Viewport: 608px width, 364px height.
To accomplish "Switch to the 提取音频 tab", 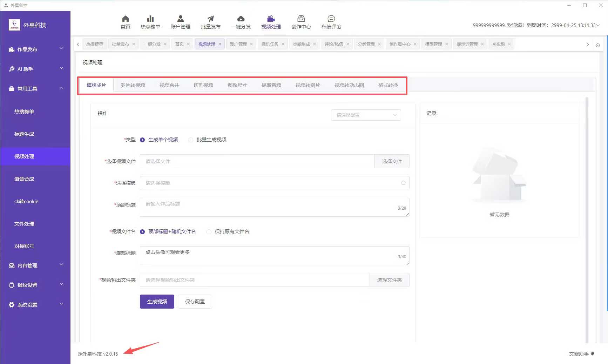I will coord(271,85).
